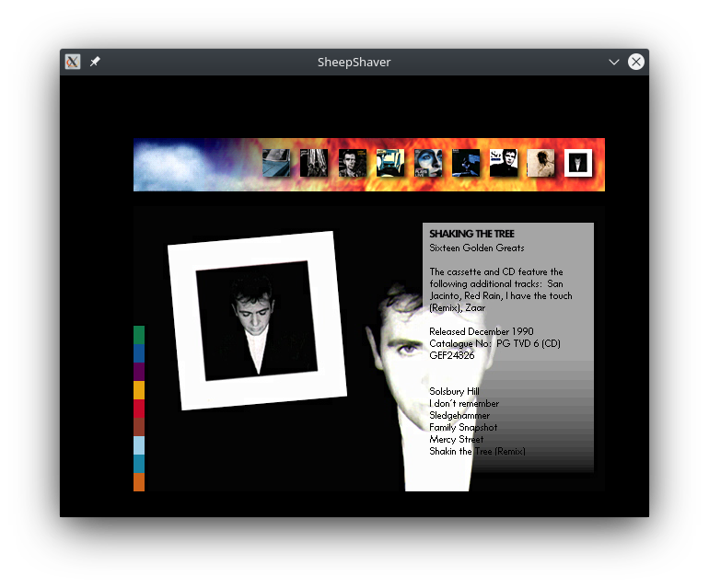Image resolution: width=709 pixels, height=588 pixels.
Task: Click the yellow color block in sidebar
Action: coord(139,390)
